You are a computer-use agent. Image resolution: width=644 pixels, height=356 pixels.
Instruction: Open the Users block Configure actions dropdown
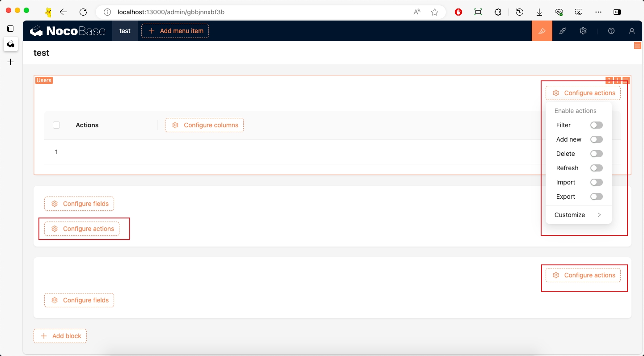[583, 93]
